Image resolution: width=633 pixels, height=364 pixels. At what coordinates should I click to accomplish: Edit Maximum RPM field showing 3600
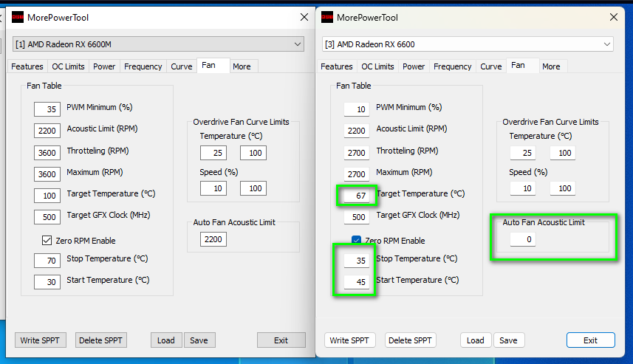pos(47,174)
